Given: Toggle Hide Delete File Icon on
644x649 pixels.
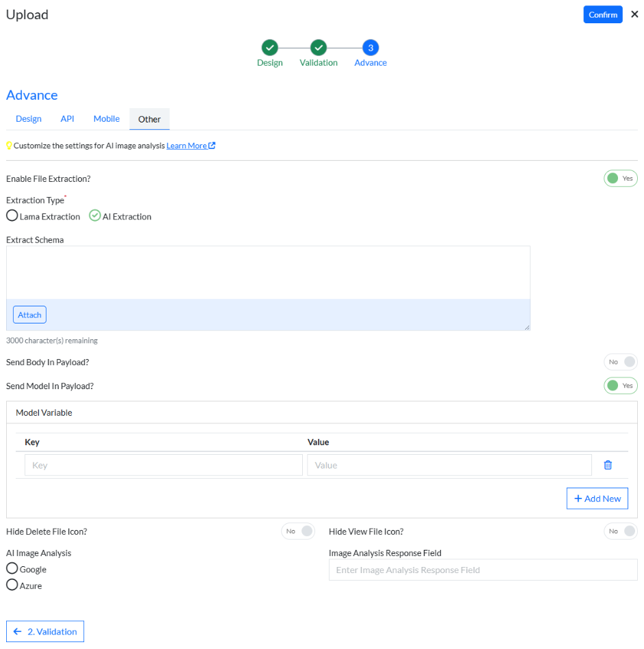Looking at the screenshot, I should [297, 531].
